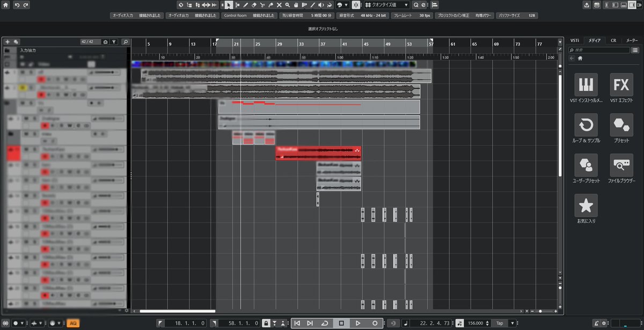Click the Record button in transport
The height and width of the screenshot is (330, 644).
(375, 324)
